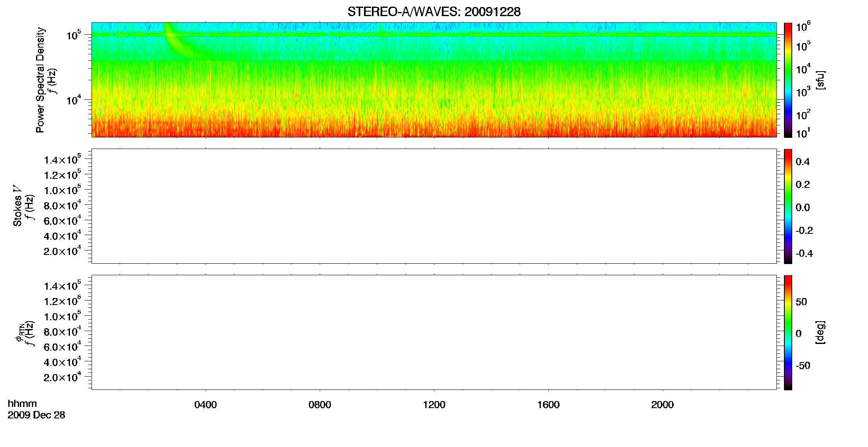Click the hhmm time format label

22,404
